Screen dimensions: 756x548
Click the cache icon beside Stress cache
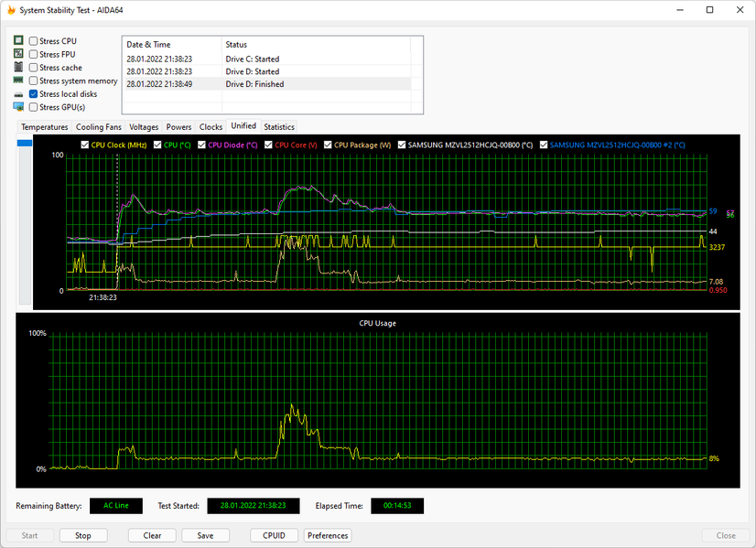coord(18,68)
